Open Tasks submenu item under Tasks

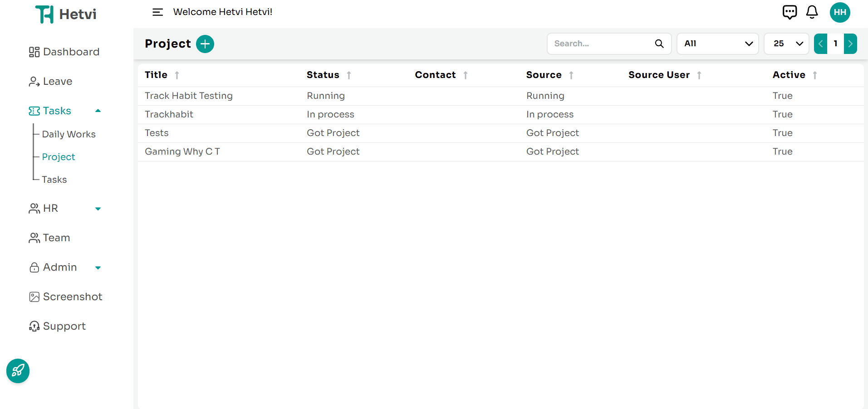[54, 180]
